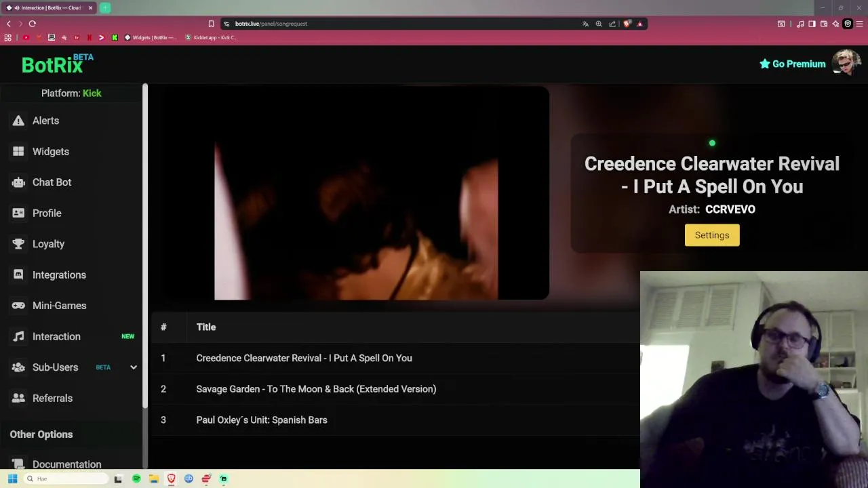
Task: Open the Chat Bot robot icon
Action: pos(18,182)
